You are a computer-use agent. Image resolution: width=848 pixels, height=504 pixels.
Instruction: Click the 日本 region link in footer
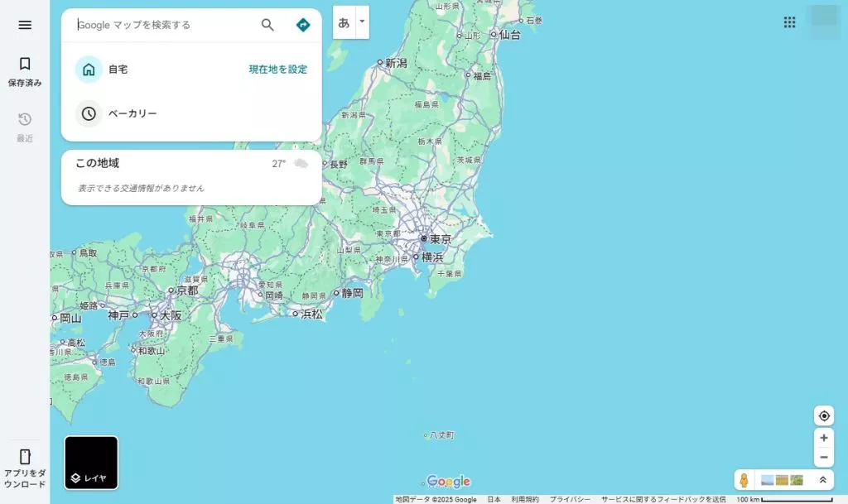(494, 500)
